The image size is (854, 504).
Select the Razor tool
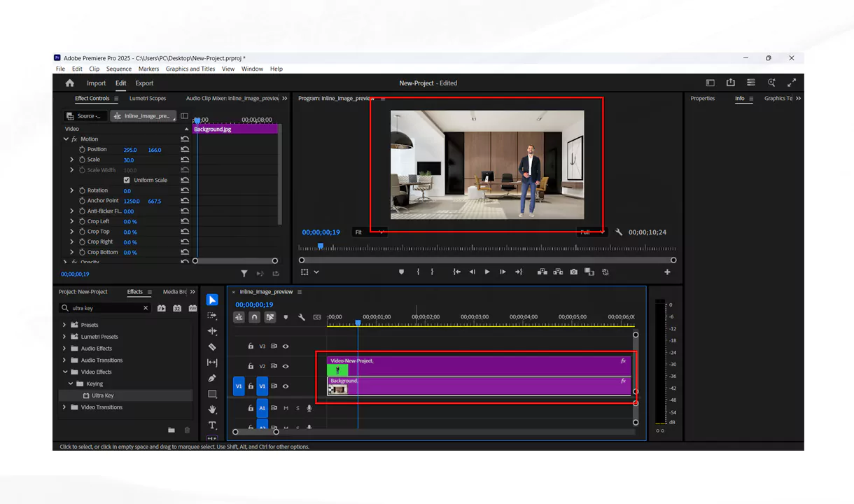[x=212, y=346]
